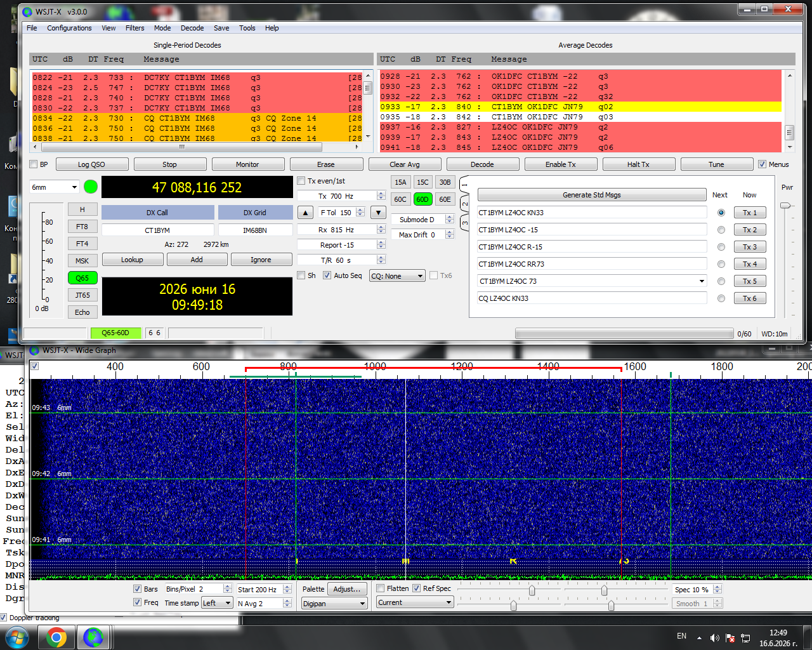Click the Average Decodes vertical scrollbar
This screenshot has width=812, height=650.
pos(790,111)
